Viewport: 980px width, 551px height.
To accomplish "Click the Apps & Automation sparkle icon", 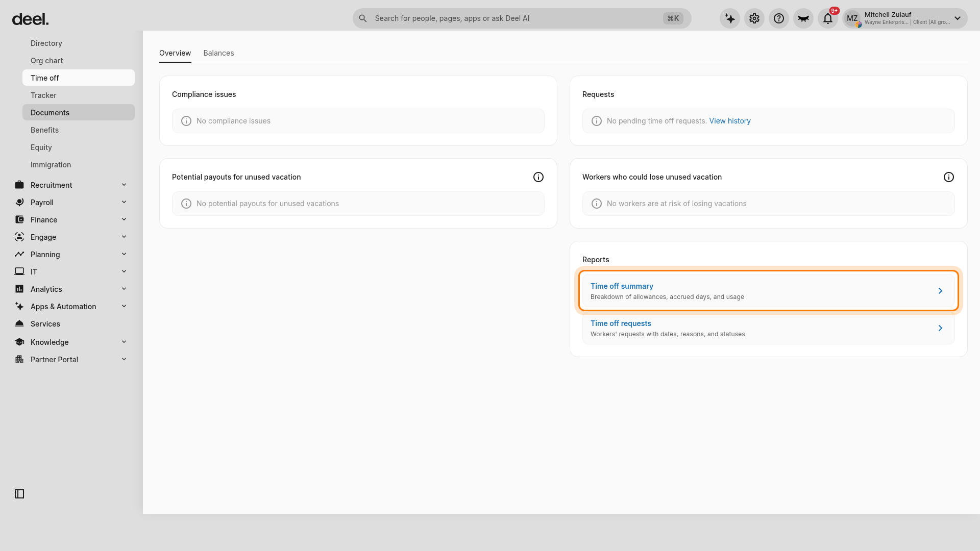I will tap(19, 306).
